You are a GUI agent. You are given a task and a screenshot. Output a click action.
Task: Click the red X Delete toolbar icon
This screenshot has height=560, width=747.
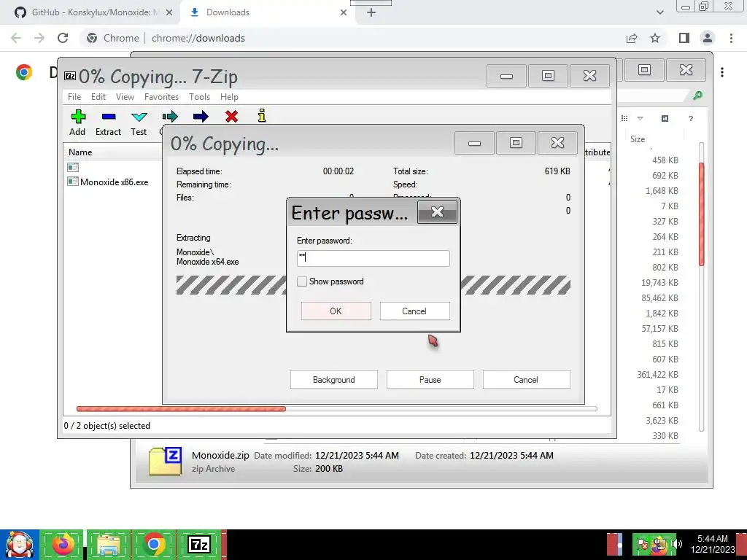[x=231, y=116]
